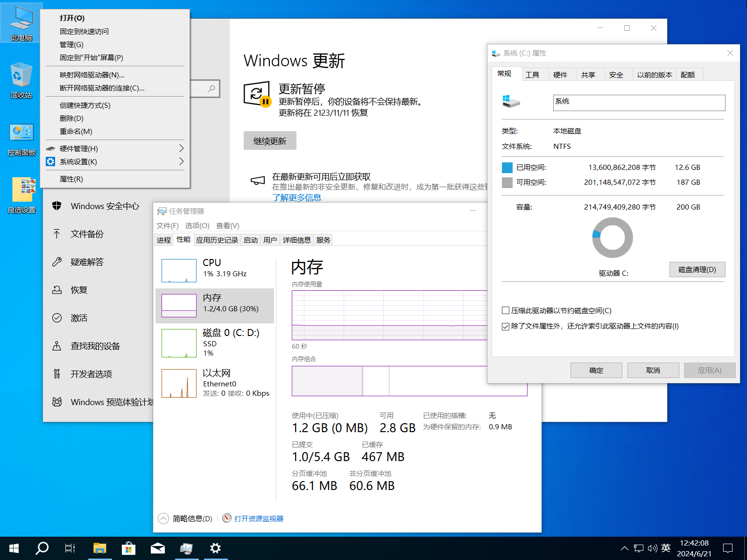Select the 磁盘 0 (C: D:) performance thumbnail
Viewport: 747px width, 560px height.
pyautogui.click(x=179, y=343)
